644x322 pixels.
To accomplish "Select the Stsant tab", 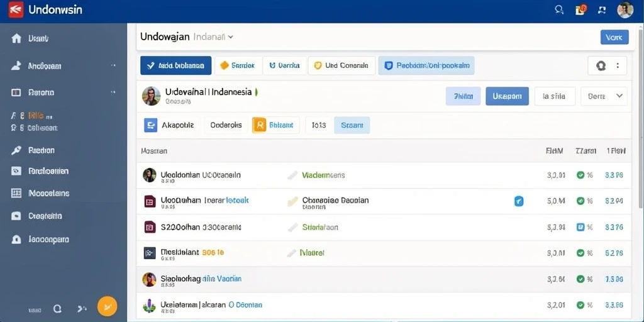I will (352, 125).
